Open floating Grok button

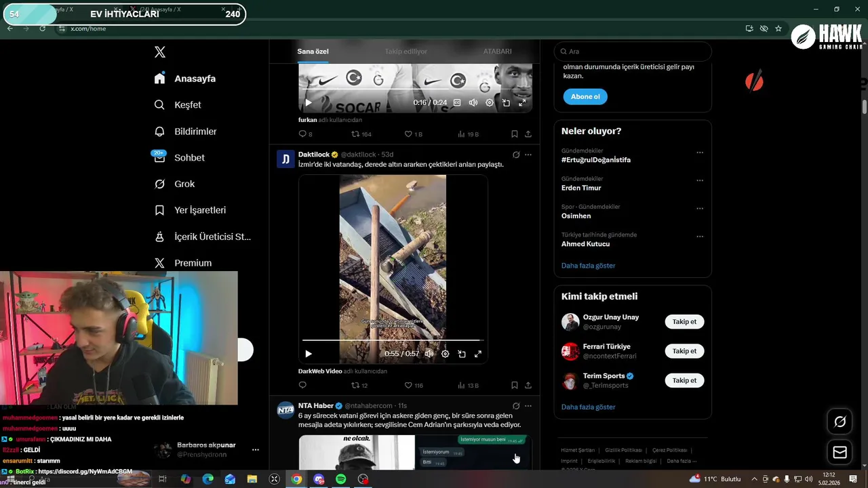(840, 422)
